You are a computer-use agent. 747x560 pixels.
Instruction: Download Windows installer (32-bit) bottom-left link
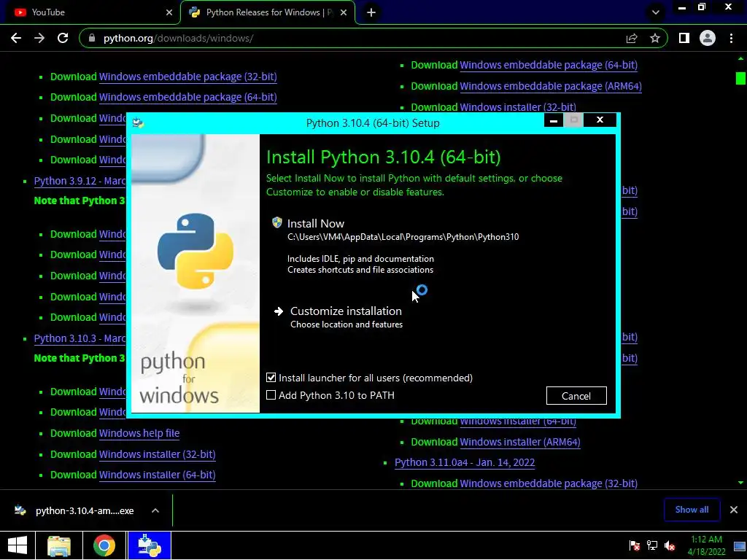point(158,454)
